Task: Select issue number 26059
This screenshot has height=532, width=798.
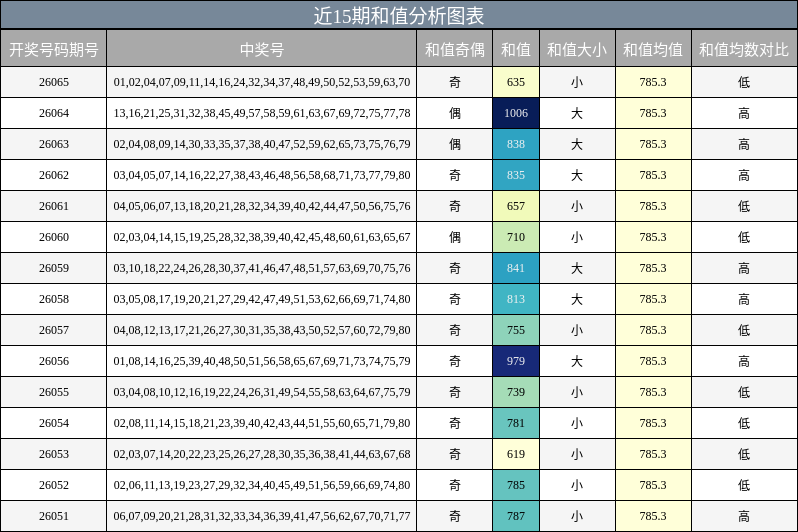Action: pos(53,268)
